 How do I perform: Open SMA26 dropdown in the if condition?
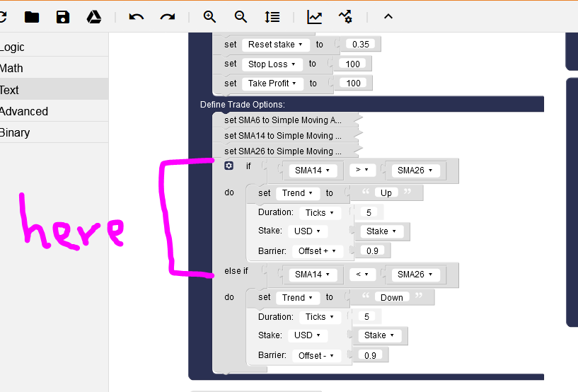415,171
